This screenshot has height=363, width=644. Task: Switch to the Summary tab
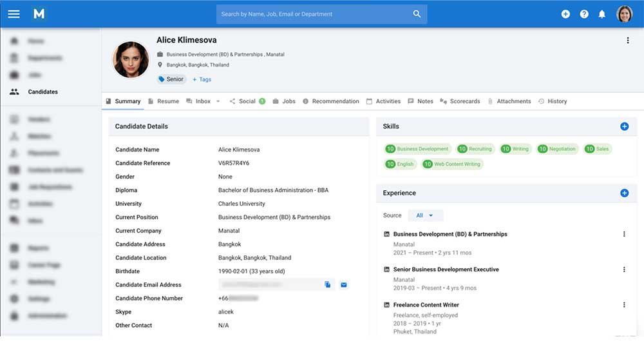[123, 101]
